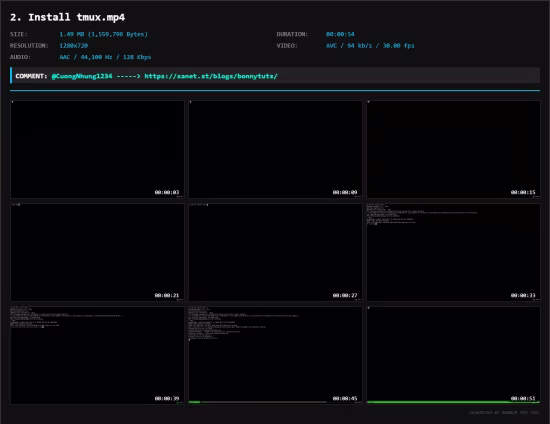Click the AUDIO: label

click(x=20, y=57)
